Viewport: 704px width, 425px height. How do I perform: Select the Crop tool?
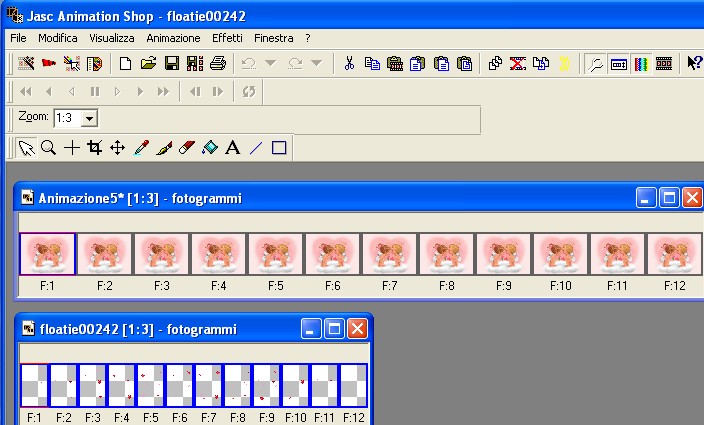pyautogui.click(x=95, y=148)
